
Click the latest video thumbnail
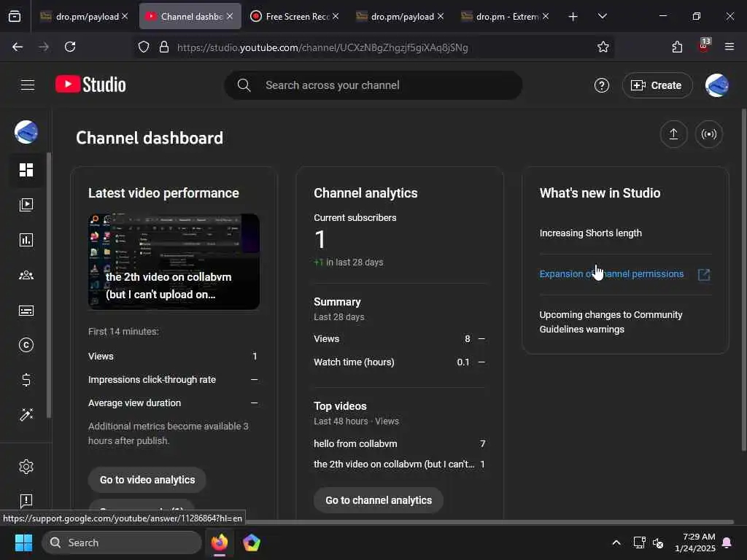(174, 262)
